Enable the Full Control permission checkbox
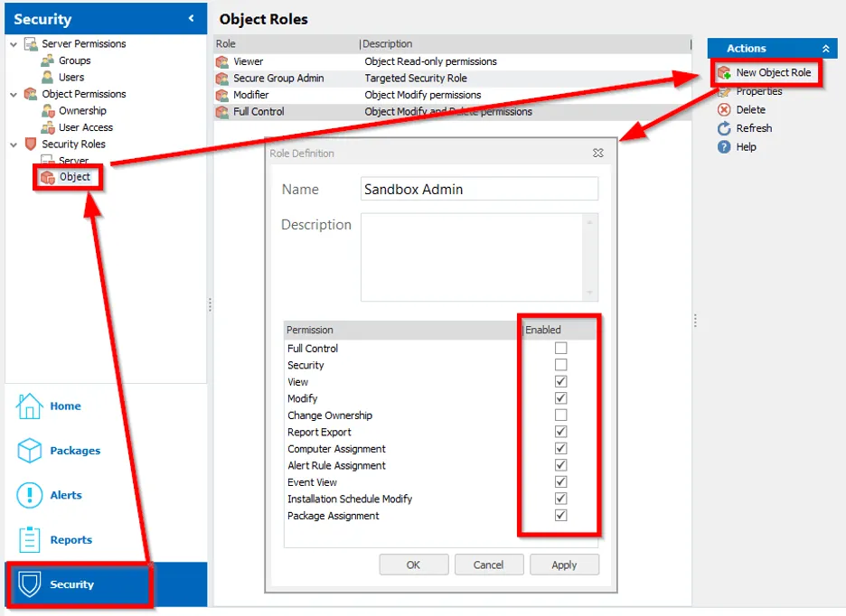 pos(561,349)
